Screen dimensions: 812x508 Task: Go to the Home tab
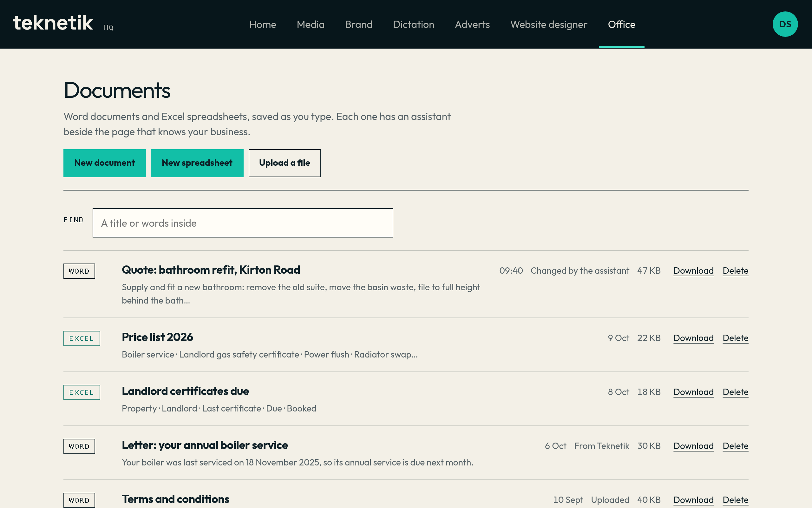[263, 24]
